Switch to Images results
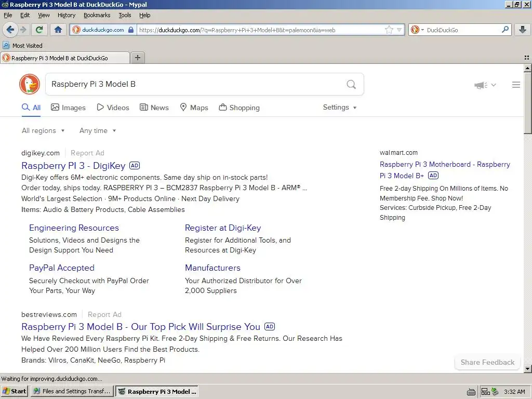This screenshot has width=532, height=399. click(x=68, y=108)
